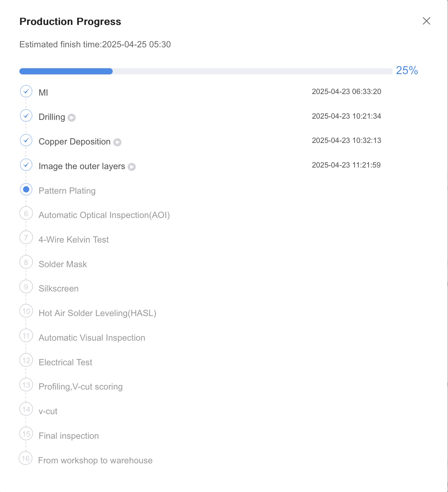Click step 15 circle for Final inspection
The width and height of the screenshot is (448, 492).
(26, 434)
